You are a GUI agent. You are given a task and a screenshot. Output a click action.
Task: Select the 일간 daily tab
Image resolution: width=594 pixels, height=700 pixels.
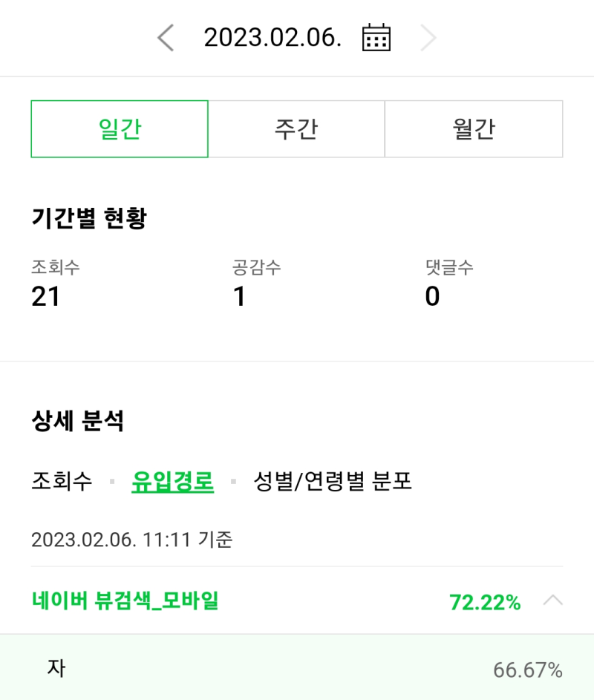[x=120, y=129]
